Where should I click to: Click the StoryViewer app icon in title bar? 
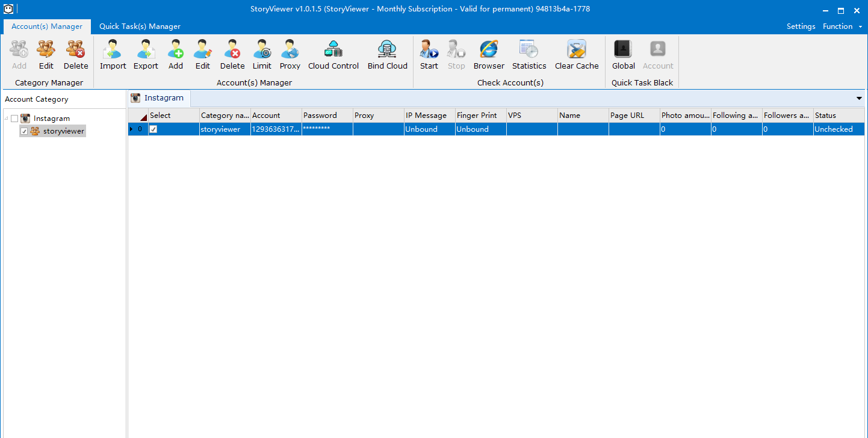point(8,9)
